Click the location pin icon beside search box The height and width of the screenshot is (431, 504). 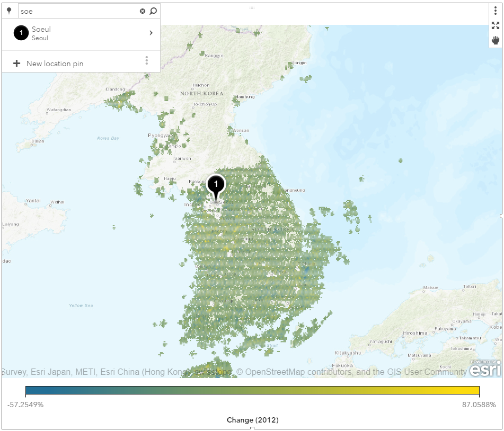9,11
